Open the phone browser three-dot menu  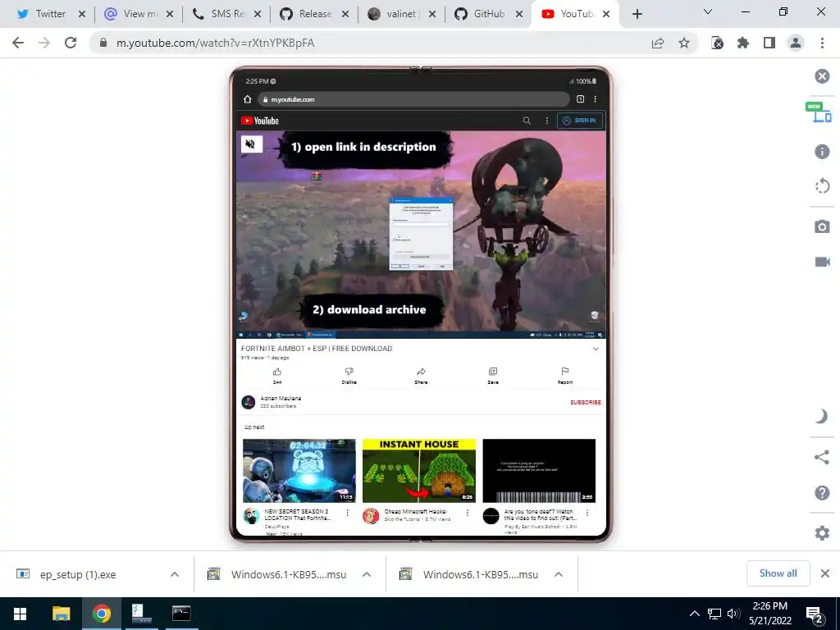pos(595,99)
